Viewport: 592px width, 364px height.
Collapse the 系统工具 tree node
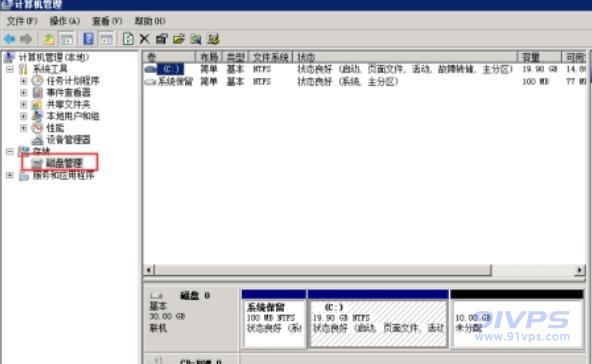pos(10,69)
